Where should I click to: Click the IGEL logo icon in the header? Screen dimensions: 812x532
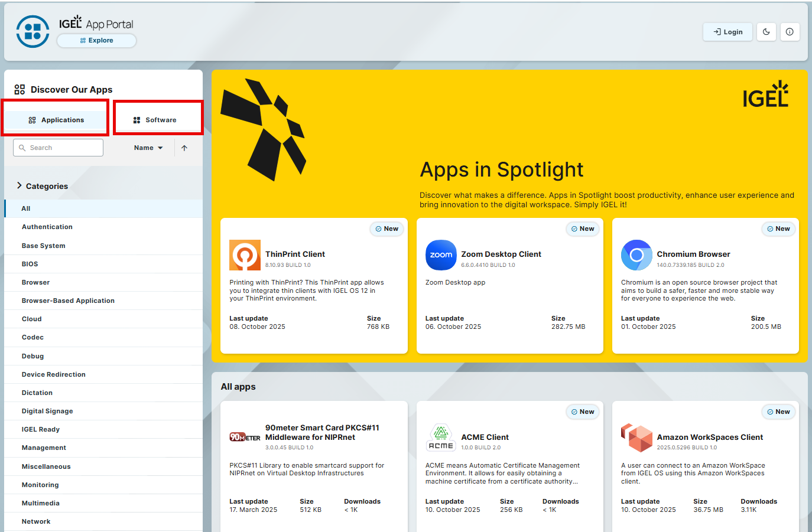[x=33, y=31]
